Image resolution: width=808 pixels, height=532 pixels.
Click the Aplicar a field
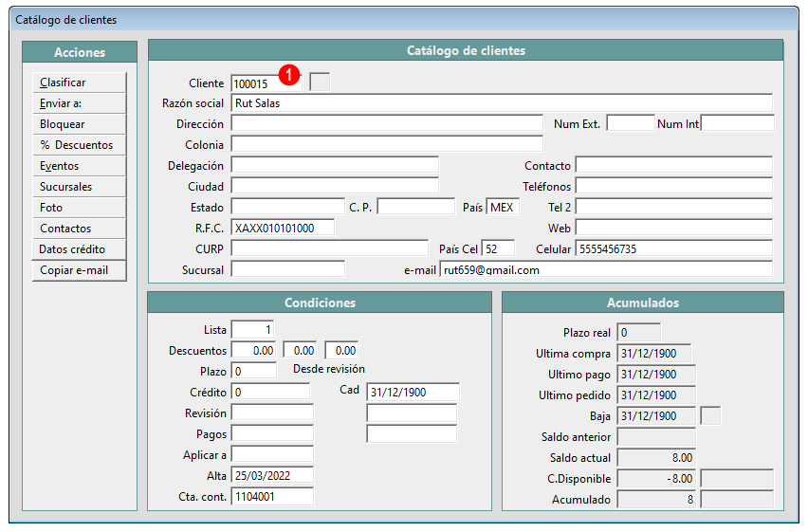tap(272, 454)
